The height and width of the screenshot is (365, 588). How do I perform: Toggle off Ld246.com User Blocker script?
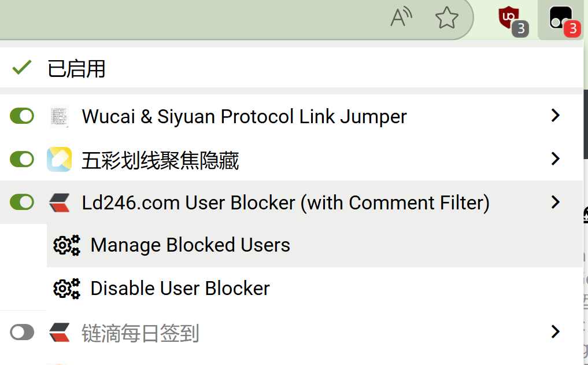pyautogui.click(x=22, y=202)
